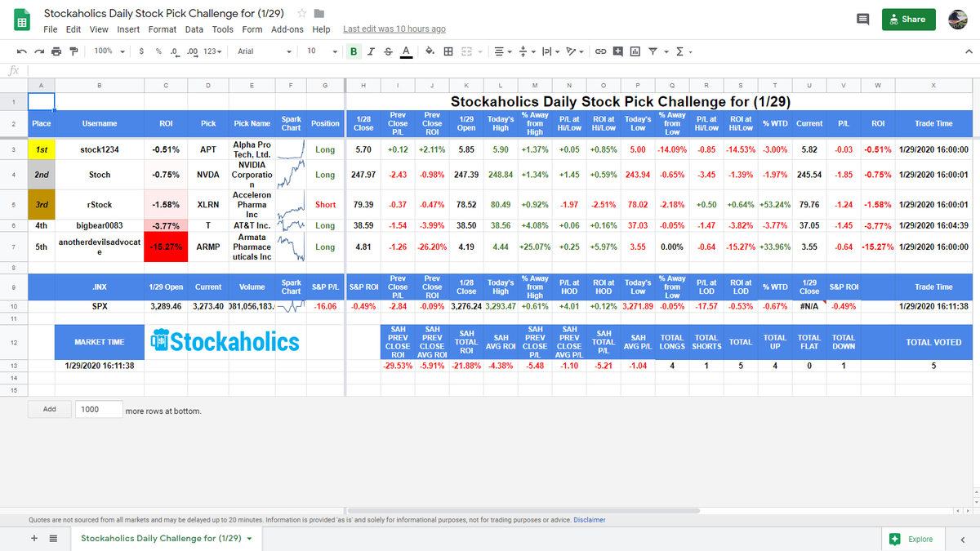This screenshot has height=551, width=980.
Task: Click the green Share button
Action: pyautogui.click(x=908, y=20)
